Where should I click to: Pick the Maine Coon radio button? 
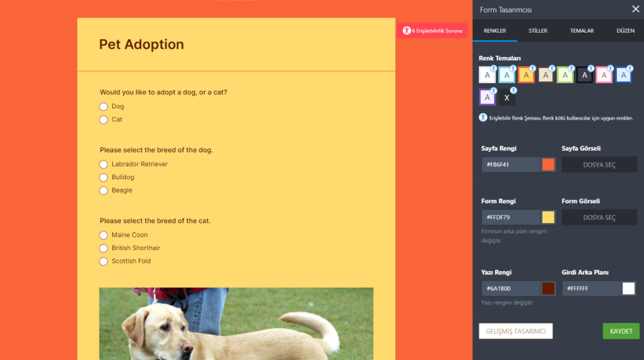104,236
